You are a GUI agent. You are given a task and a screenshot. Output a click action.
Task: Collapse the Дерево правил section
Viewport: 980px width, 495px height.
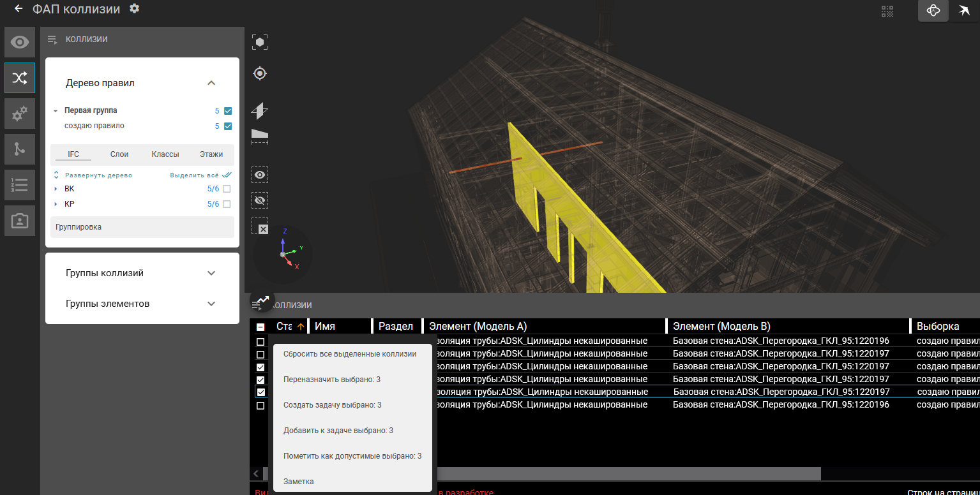click(x=211, y=83)
